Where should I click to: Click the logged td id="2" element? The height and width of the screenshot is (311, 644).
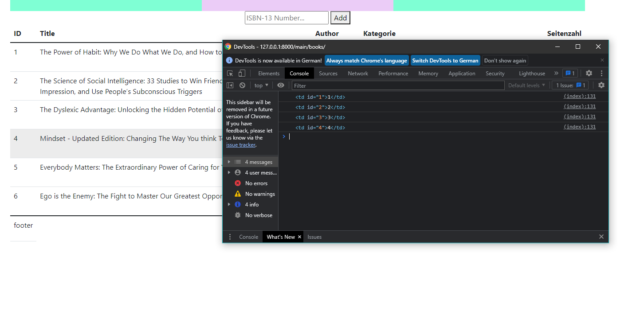pos(320,107)
